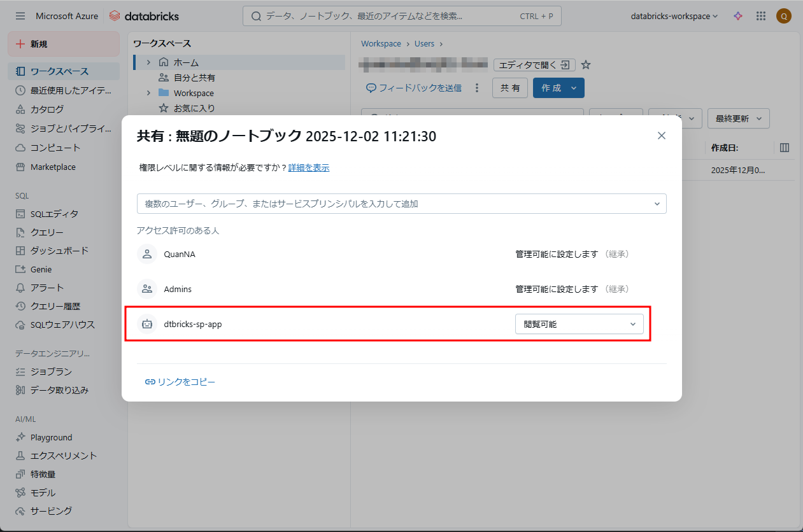803x532 pixels.
Task: Expand the ホーム tree node
Action: coord(148,62)
